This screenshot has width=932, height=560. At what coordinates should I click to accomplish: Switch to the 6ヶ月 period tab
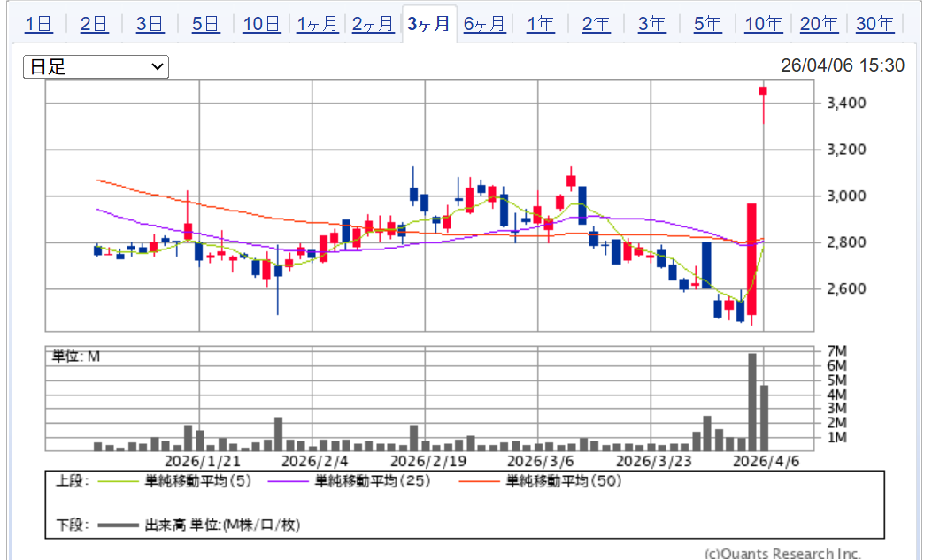pos(485,25)
